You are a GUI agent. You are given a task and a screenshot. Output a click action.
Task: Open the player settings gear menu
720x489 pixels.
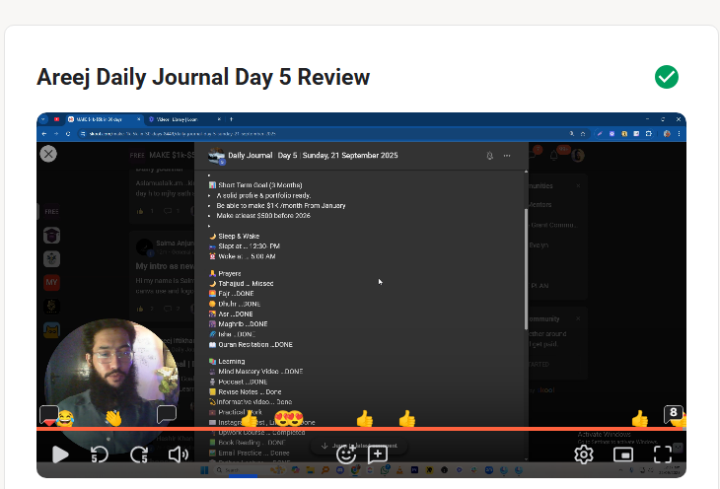583,455
